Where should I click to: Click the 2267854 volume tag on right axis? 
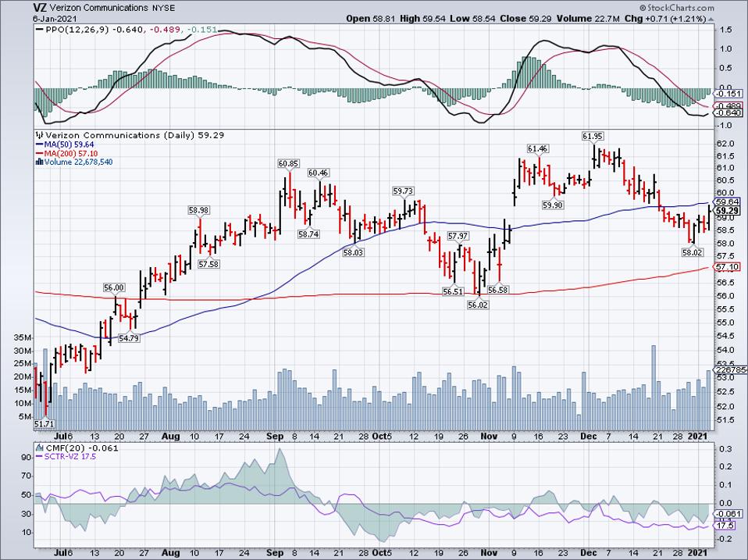tap(730, 370)
